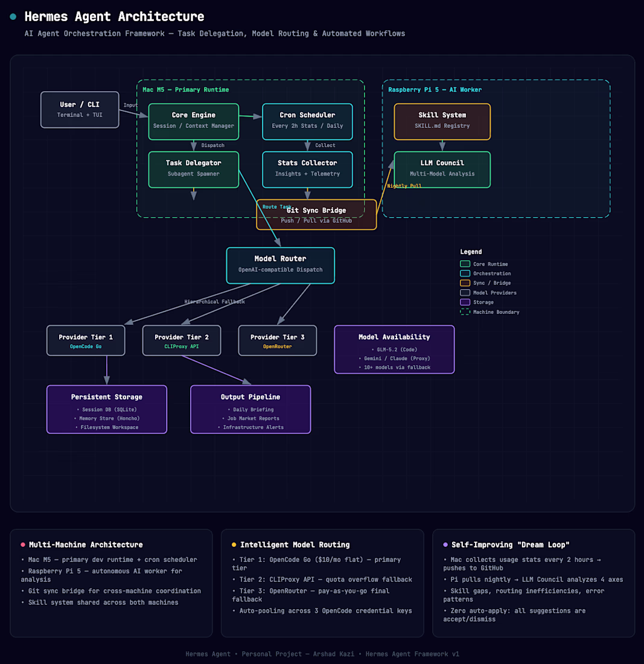The width and height of the screenshot is (644, 664).
Task: Click the Session DB (SQLite) item
Action: click(107, 409)
